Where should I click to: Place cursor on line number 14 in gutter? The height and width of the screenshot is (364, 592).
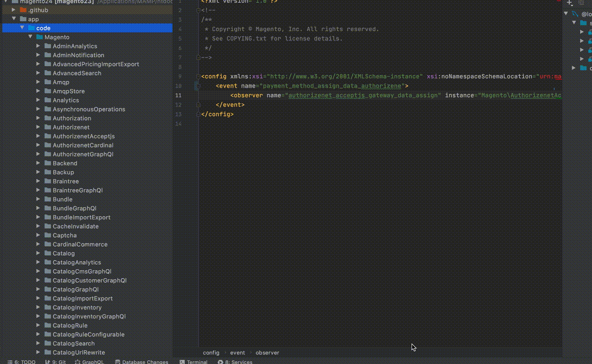tap(179, 124)
